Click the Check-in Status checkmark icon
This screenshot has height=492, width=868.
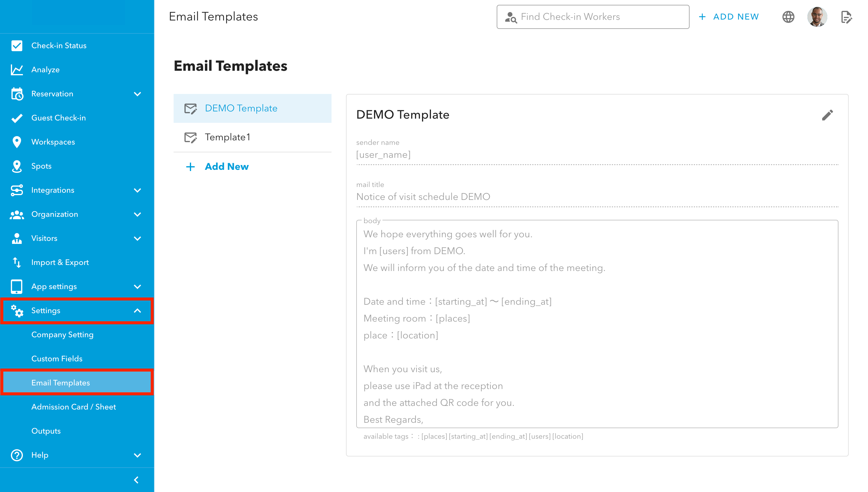[17, 46]
